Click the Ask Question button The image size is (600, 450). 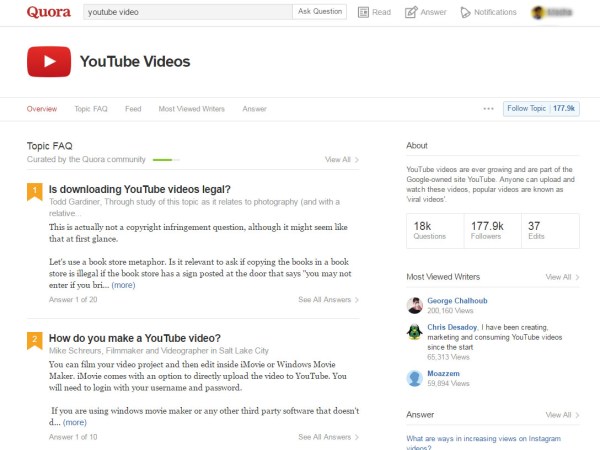click(320, 12)
